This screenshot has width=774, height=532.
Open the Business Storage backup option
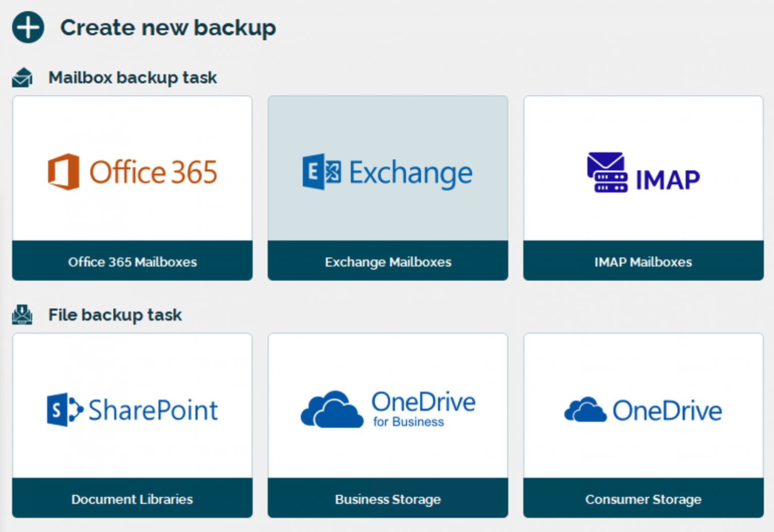(x=388, y=499)
